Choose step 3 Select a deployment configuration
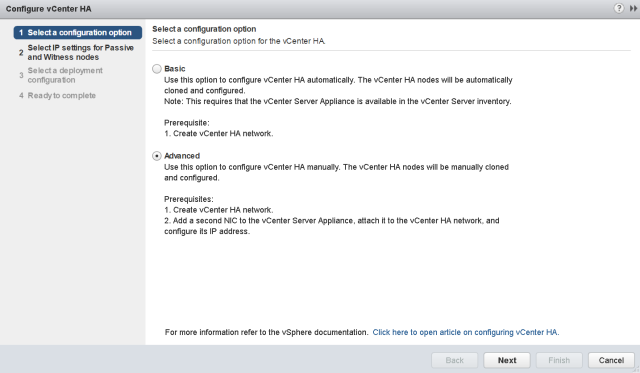This screenshot has width=640, height=373. point(61,75)
